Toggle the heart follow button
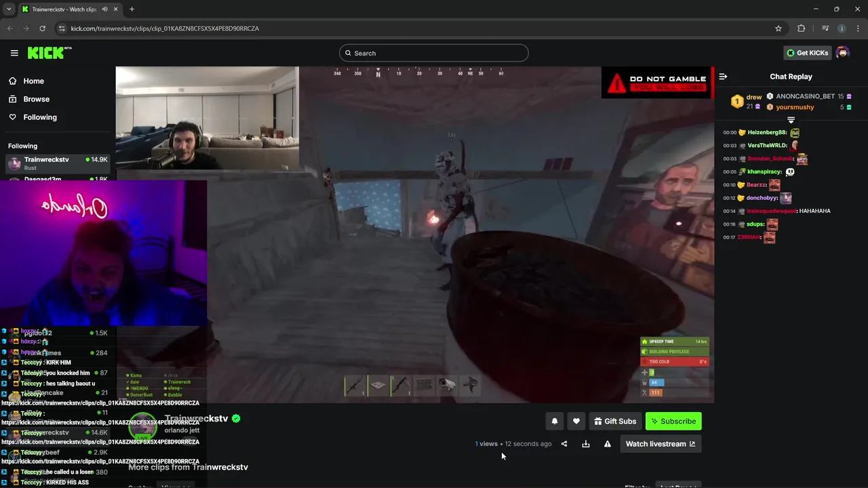Image resolution: width=868 pixels, height=488 pixels. pyautogui.click(x=576, y=421)
